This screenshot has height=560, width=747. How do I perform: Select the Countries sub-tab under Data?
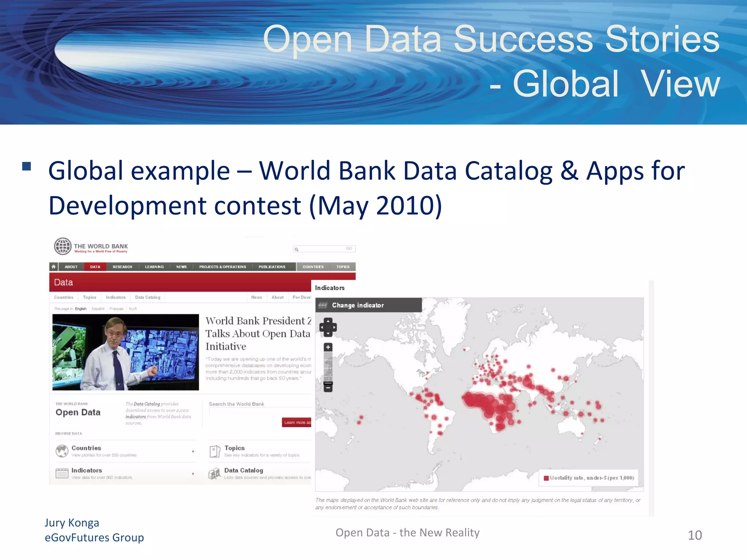point(64,297)
